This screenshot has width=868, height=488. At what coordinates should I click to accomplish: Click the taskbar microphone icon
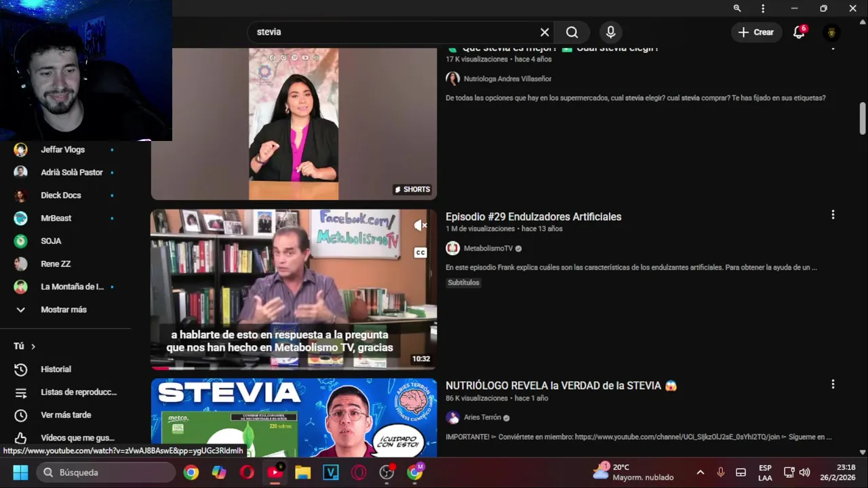721,472
